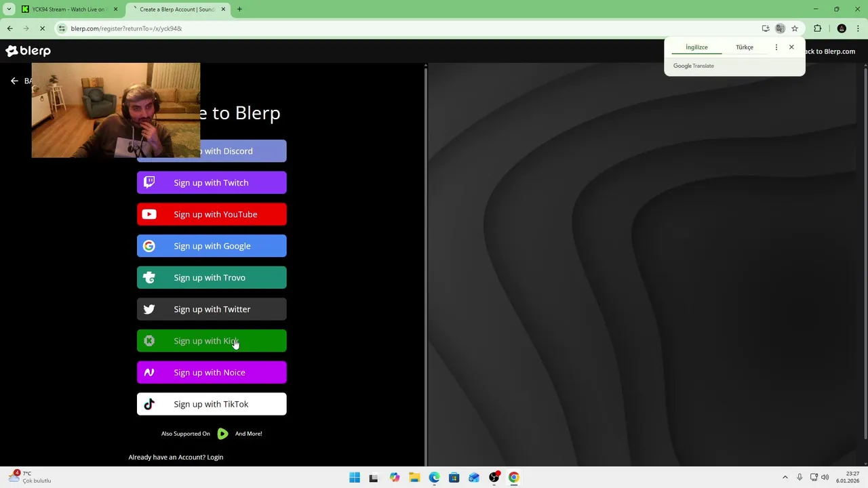Click the Blerp logo in the header
Screen dimensions: 868x488
click(x=28, y=51)
